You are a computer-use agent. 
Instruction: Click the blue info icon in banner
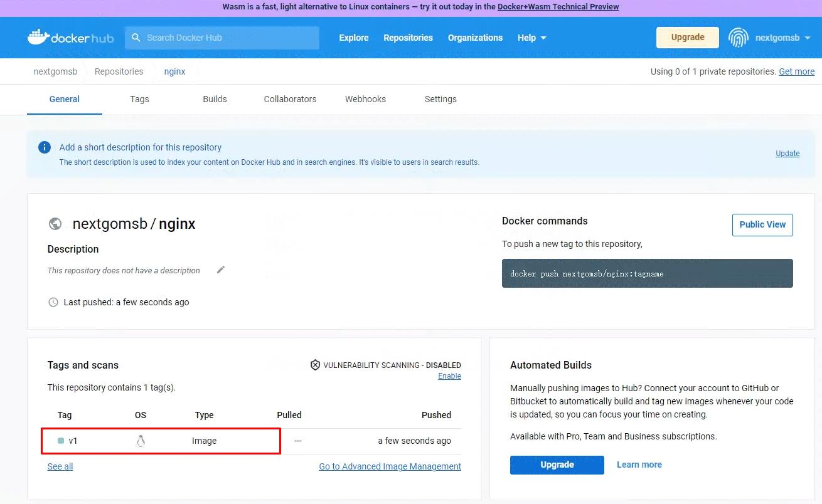pyautogui.click(x=45, y=147)
